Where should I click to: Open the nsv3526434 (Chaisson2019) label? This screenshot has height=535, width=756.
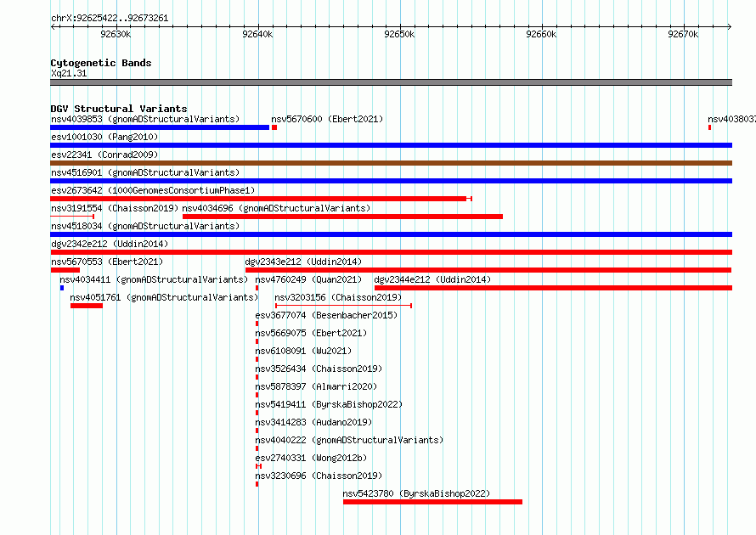(x=319, y=369)
